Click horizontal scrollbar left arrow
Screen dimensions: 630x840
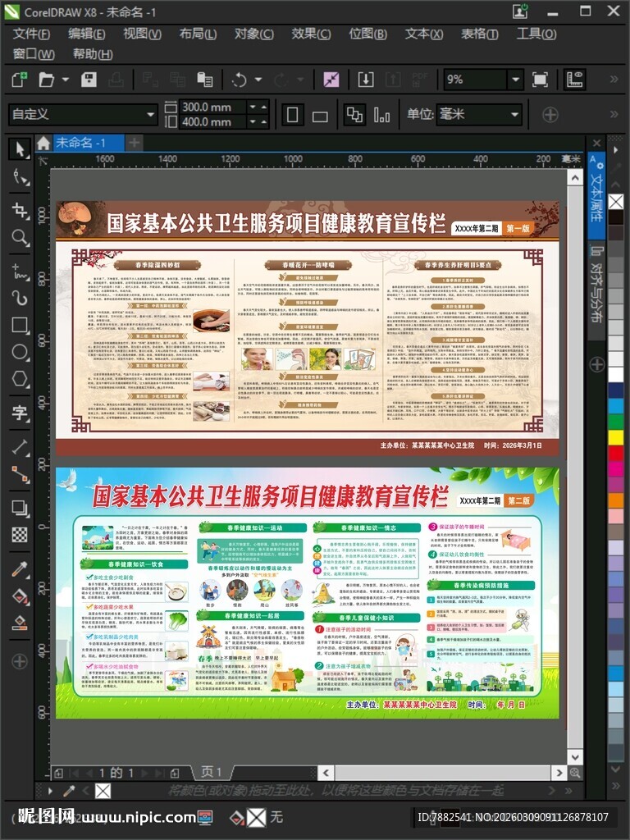pos(326,773)
